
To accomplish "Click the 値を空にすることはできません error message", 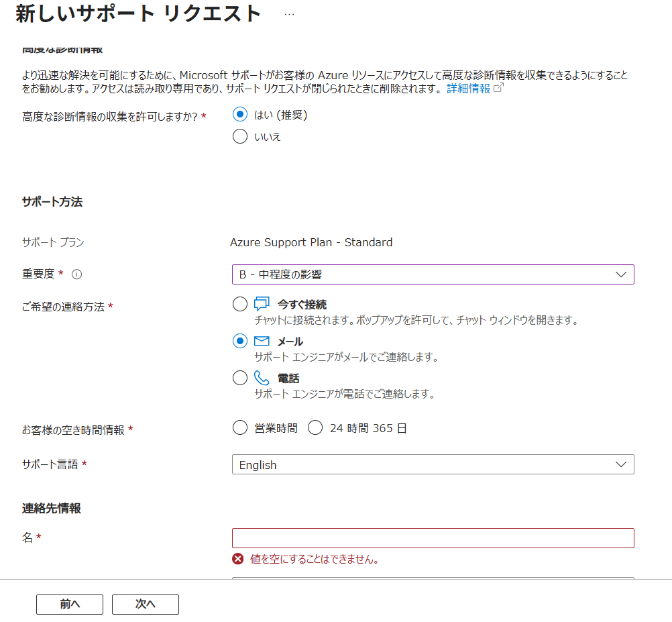I will click(314, 560).
